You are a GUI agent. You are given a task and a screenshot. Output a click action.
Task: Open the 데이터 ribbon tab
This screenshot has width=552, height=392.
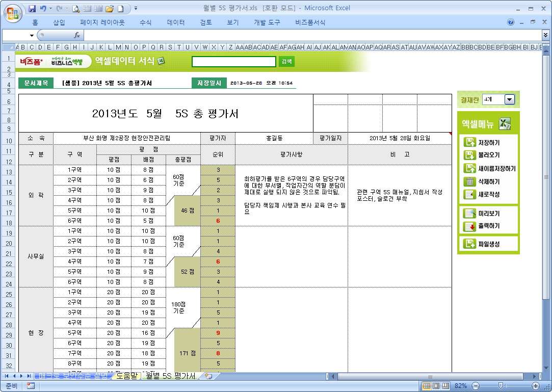click(176, 22)
